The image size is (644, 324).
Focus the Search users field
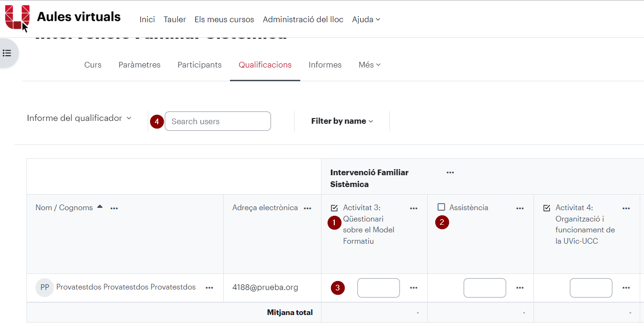point(218,121)
